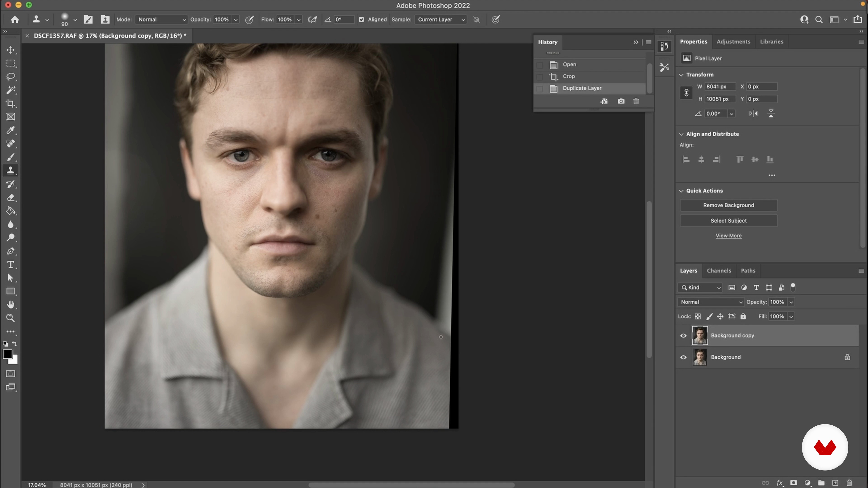This screenshot has width=868, height=488.
Task: Select the DSCF1357.RAF document tab
Action: click(110, 36)
